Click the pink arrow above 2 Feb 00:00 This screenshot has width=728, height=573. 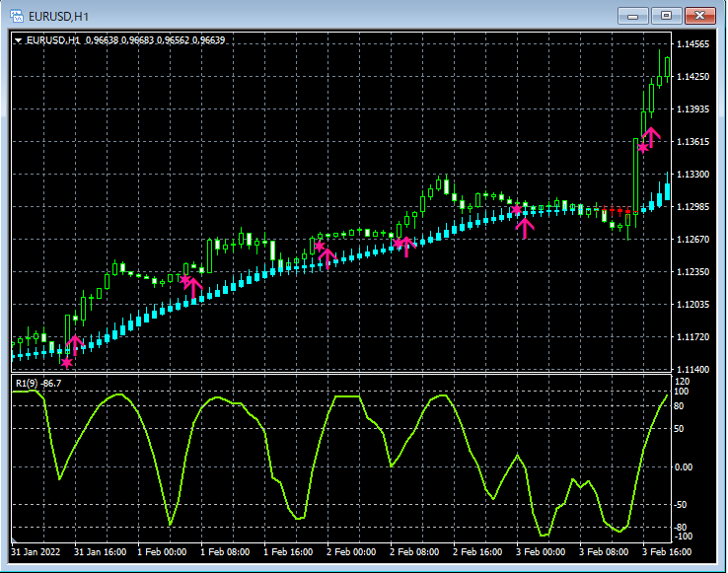tap(328, 257)
